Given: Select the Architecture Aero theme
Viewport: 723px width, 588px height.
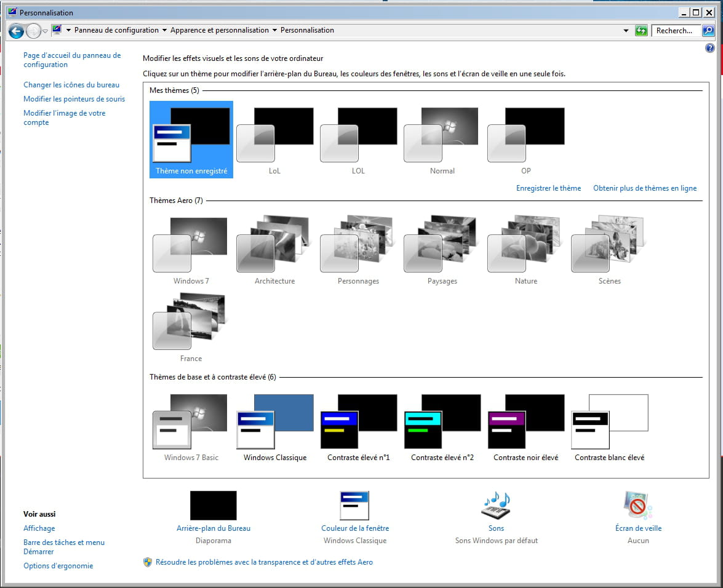Looking at the screenshot, I should tap(275, 250).
